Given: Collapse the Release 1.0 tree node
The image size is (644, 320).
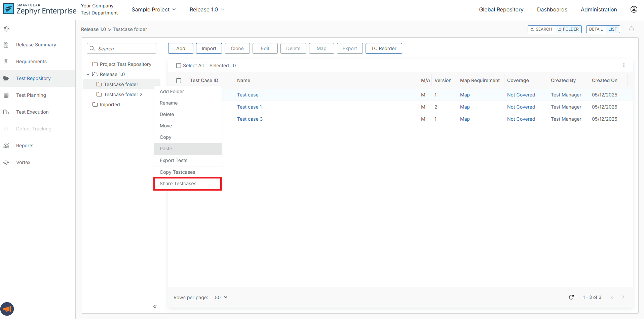Looking at the screenshot, I should pyautogui.click(x=88, y=74).
